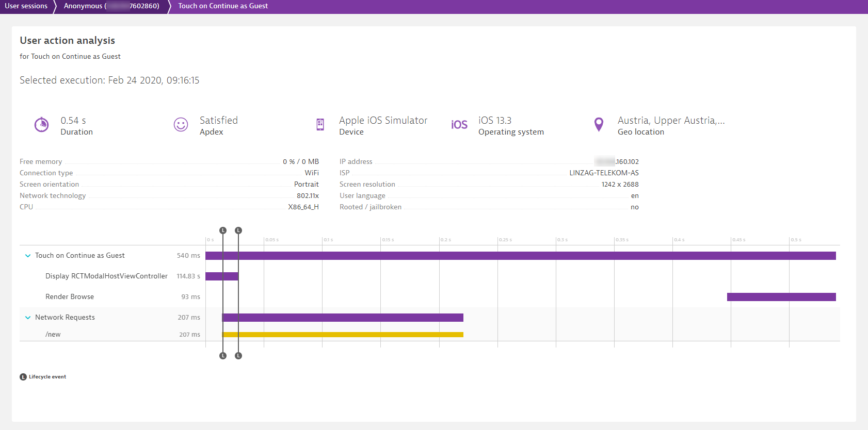Click the Austria, Upper Austria geo location text
The width and height of the screenshot is (868, 430).
pyautogui.click(x=671, y=121)
